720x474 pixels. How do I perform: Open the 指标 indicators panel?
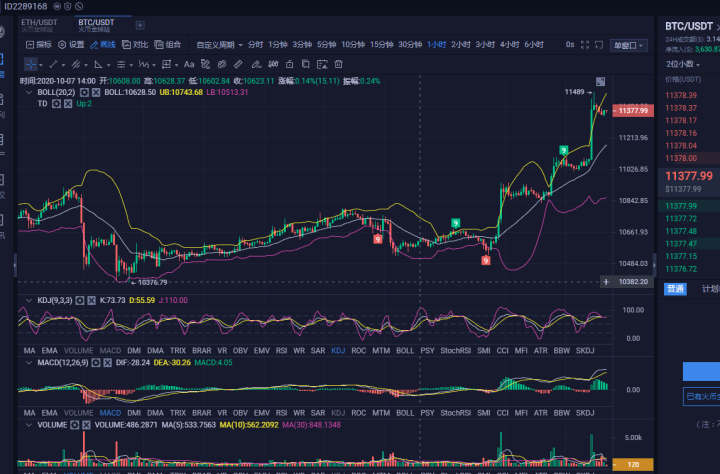(x=39, y=45)
